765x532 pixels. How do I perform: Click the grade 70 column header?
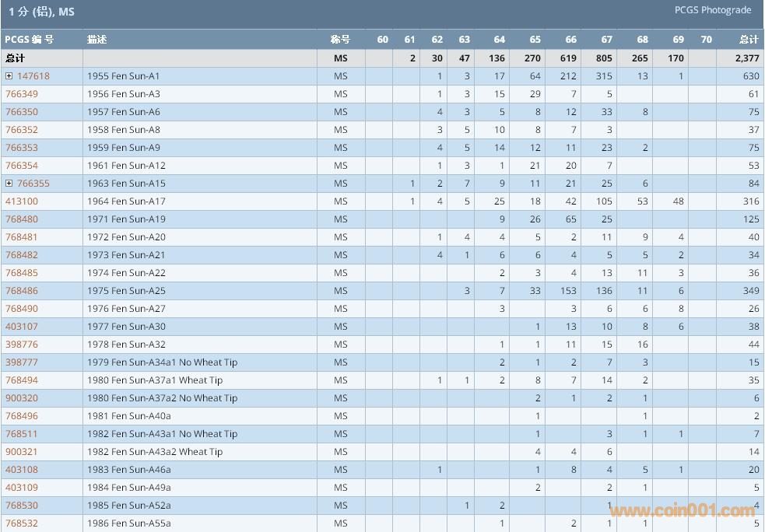pos(706,40)
